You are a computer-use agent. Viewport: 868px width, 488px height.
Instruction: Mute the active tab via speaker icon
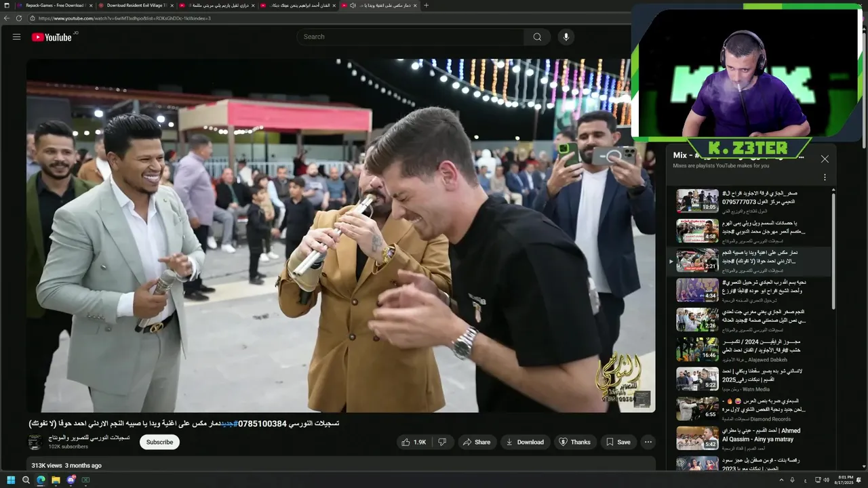tap(353, 5)
